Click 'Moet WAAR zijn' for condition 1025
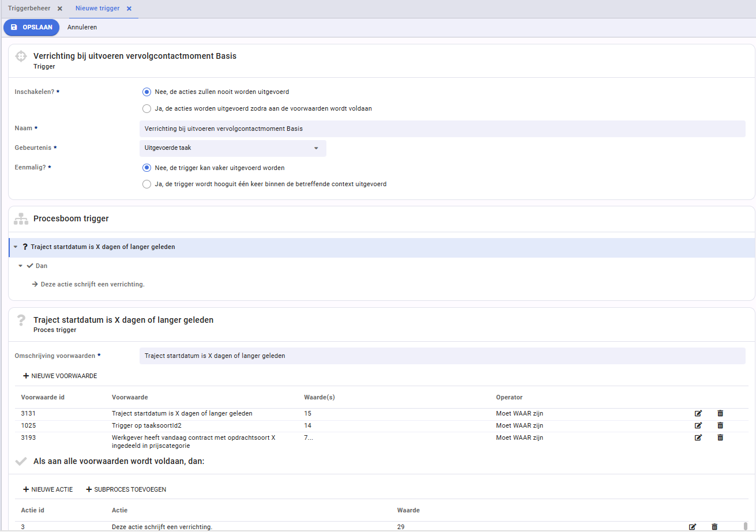The width and height of the screenshot is (756, 532). (520, 425)
